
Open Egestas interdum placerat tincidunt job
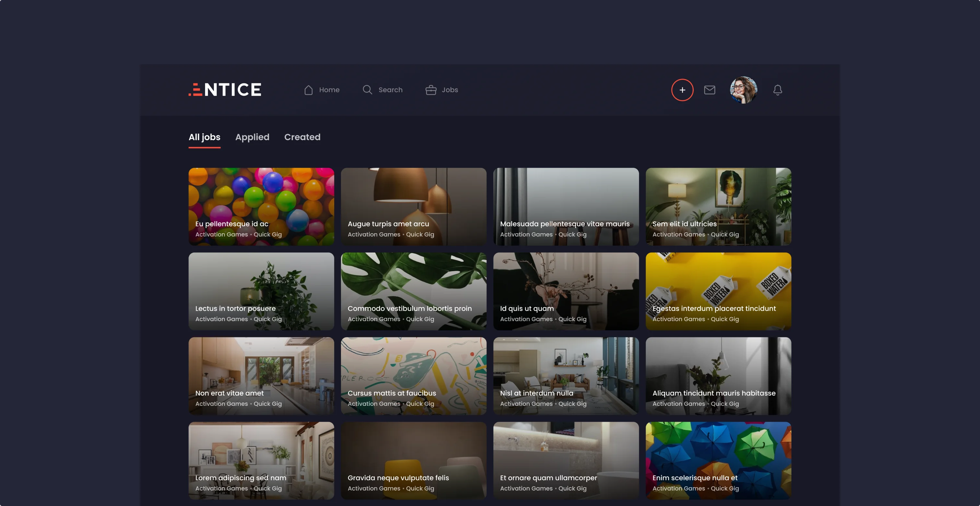[718, 291]
